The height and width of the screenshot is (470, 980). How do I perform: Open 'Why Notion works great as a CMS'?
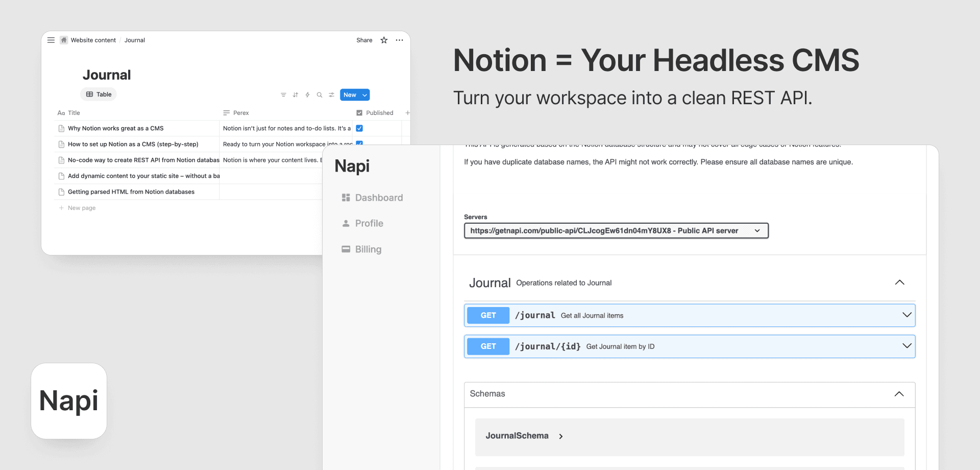pos(116,129)
